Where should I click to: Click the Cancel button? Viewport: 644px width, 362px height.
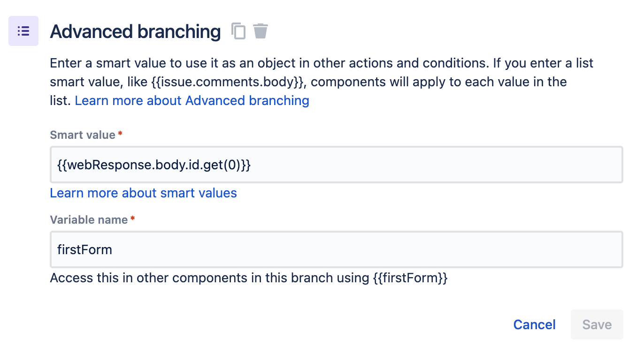click(x=534, y=324)
